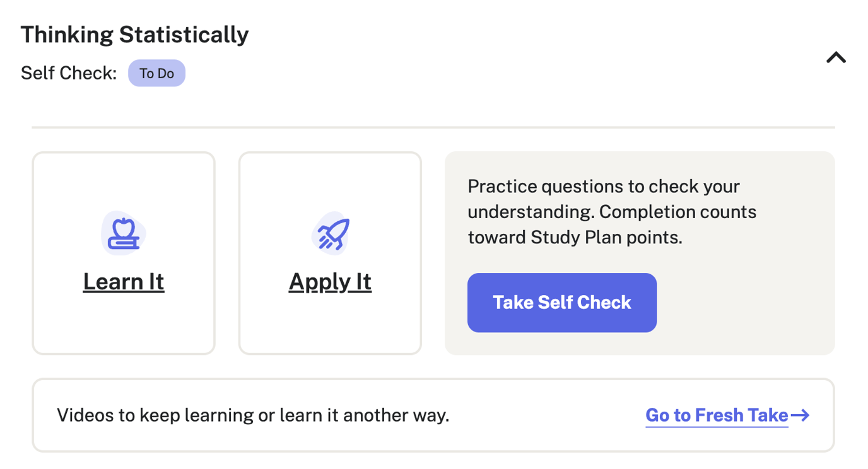Image resolution: width=868 pixels, height=469 pixels.
Task: Click the Thinking Statistically heading
Action: [134, 35]
